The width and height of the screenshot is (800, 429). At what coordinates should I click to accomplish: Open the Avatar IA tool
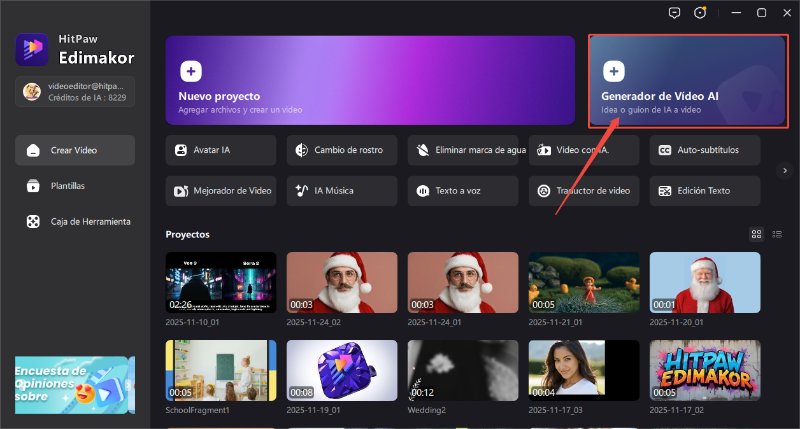tap(221, 150)
